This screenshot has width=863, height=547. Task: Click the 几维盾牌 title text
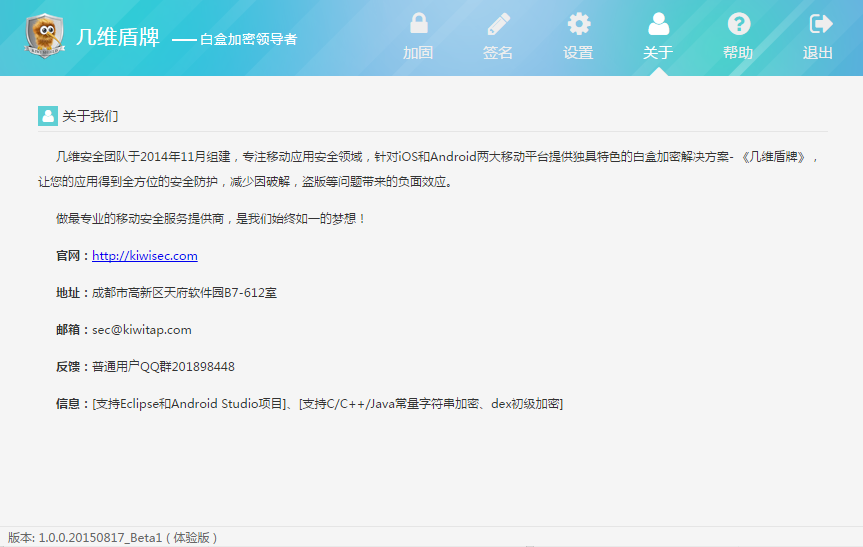[x=118, y=37]
